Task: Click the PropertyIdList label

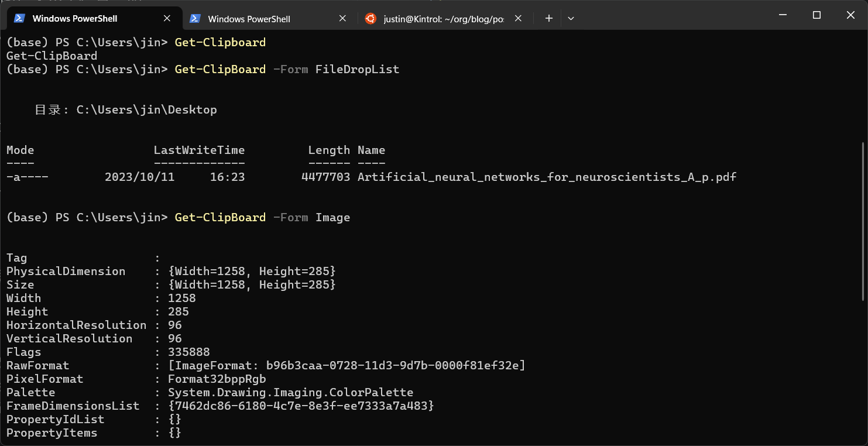Action: pyautogui.click(x=55, y=420)
